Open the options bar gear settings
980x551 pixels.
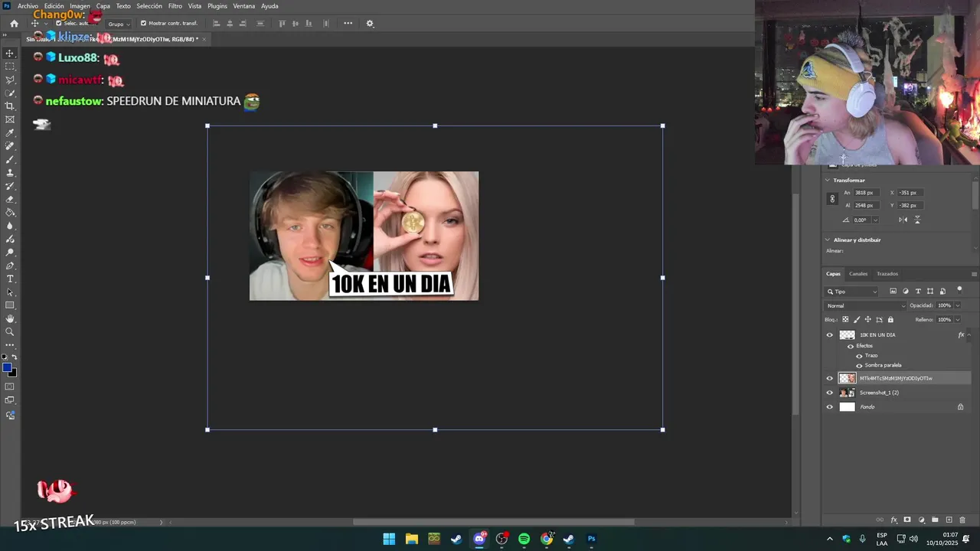pyautogui.click(x=370, y=24)
